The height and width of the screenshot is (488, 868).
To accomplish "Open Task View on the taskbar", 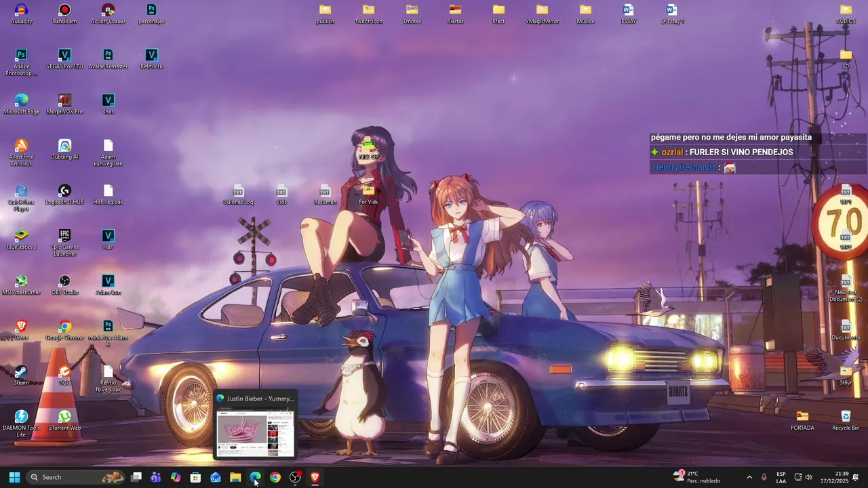I will [x=136, y=477].
